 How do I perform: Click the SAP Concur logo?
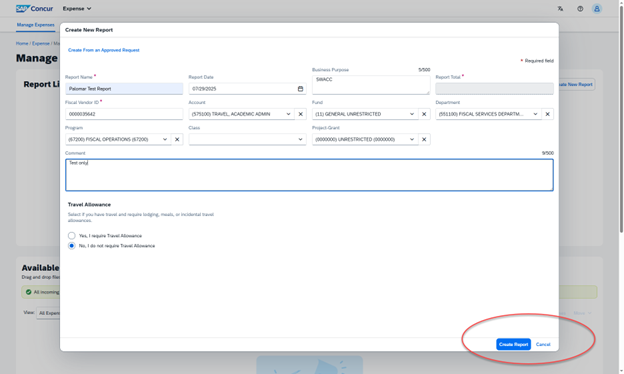click(34, 8)
